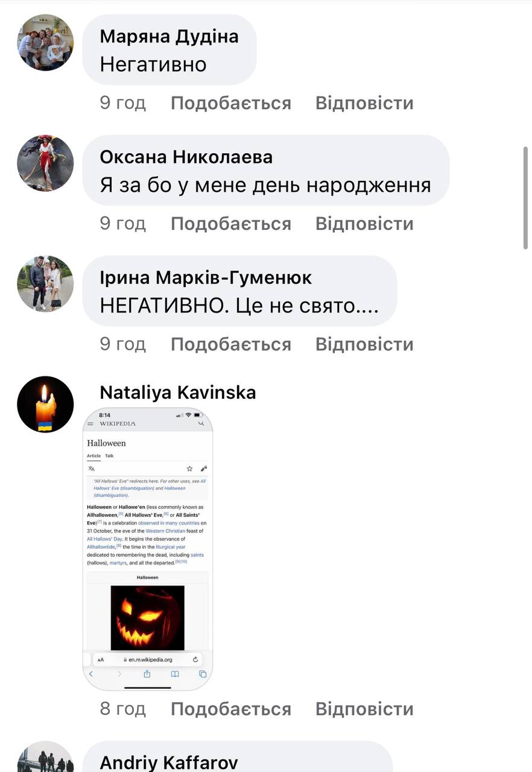Open the Маряна Дудіна name link

[169, 36]
